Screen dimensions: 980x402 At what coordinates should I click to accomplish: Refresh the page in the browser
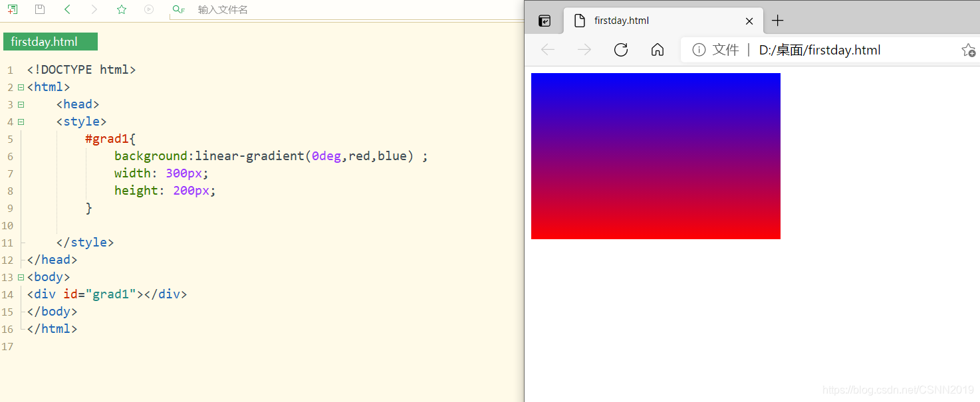click(621, 50)
